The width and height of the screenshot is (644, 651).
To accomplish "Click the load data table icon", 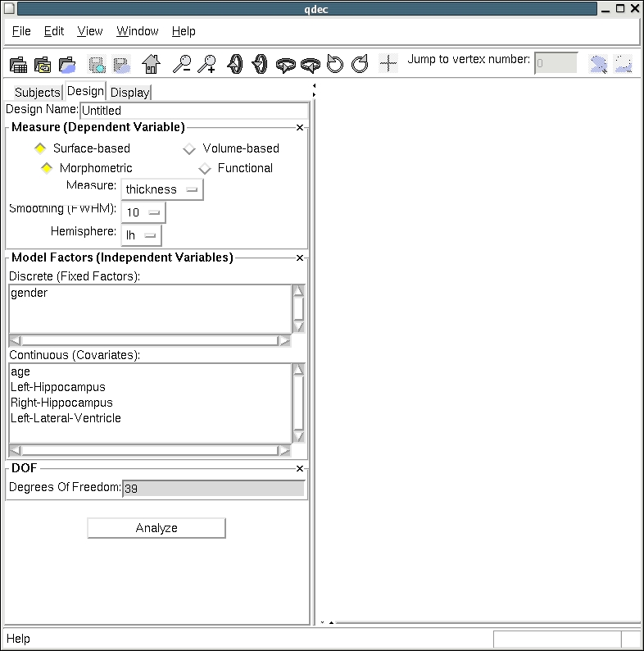I will [x=18, y=64].
